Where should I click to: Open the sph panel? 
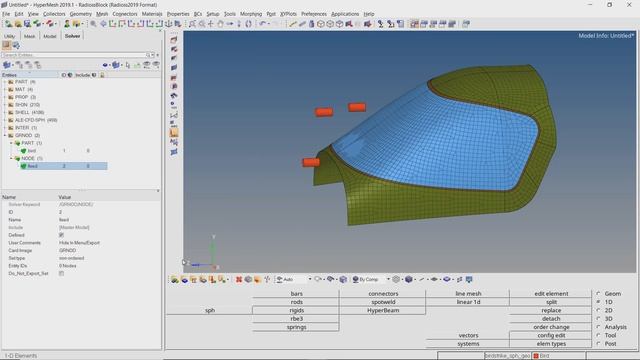click(209, 310)
